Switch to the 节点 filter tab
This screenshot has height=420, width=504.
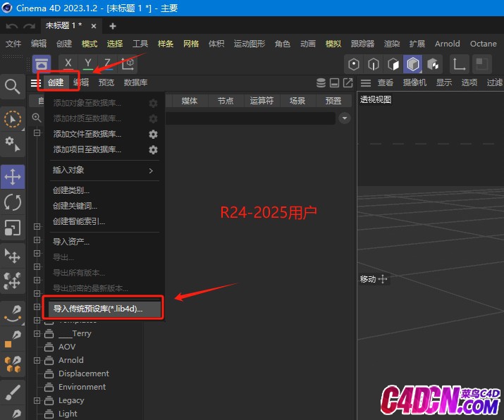coord(226,101)
